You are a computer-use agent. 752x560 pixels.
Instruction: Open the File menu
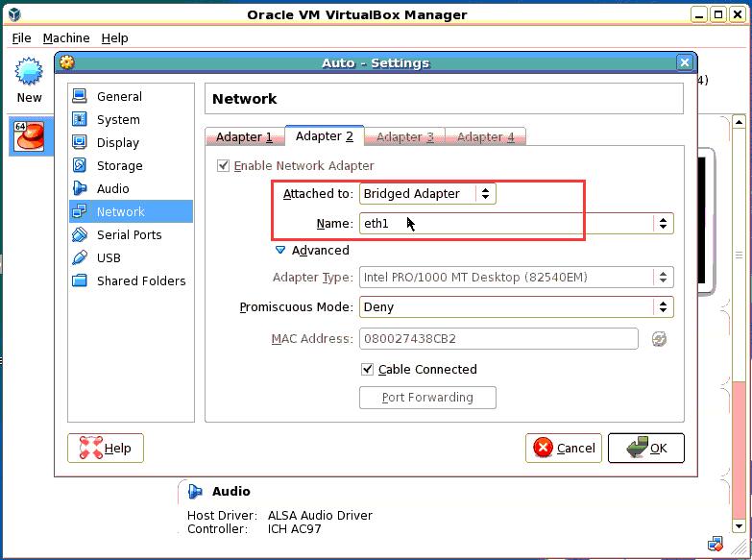[21, 37]
